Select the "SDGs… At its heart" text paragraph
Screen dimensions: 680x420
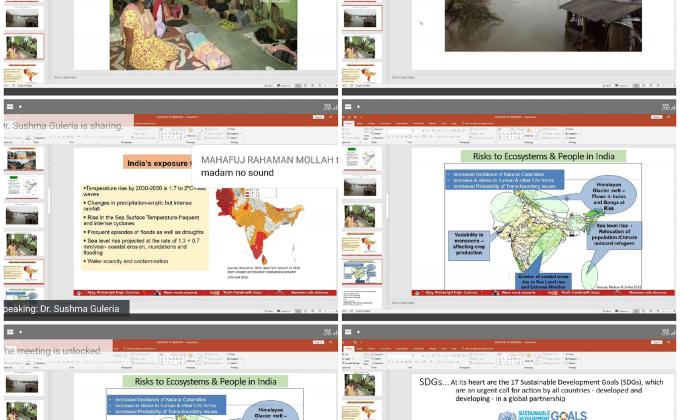pyautogui.click(x=540, y=389)
